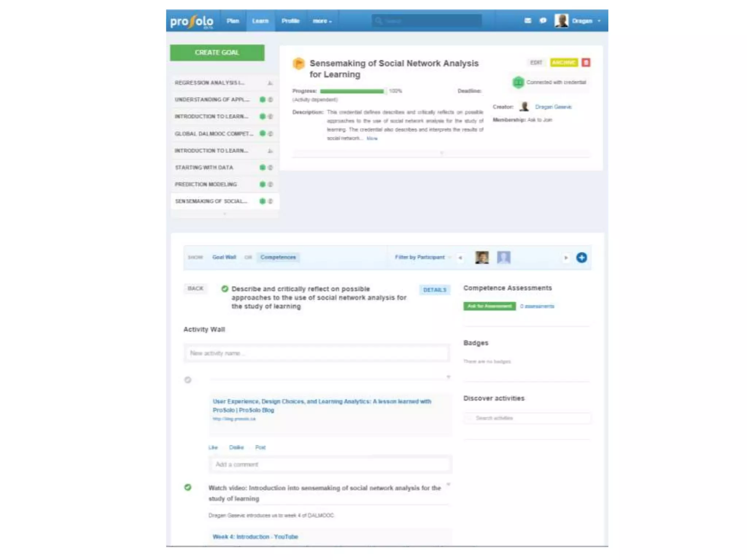
Task: Click the green goal progress bar
Action: point(352,91)
